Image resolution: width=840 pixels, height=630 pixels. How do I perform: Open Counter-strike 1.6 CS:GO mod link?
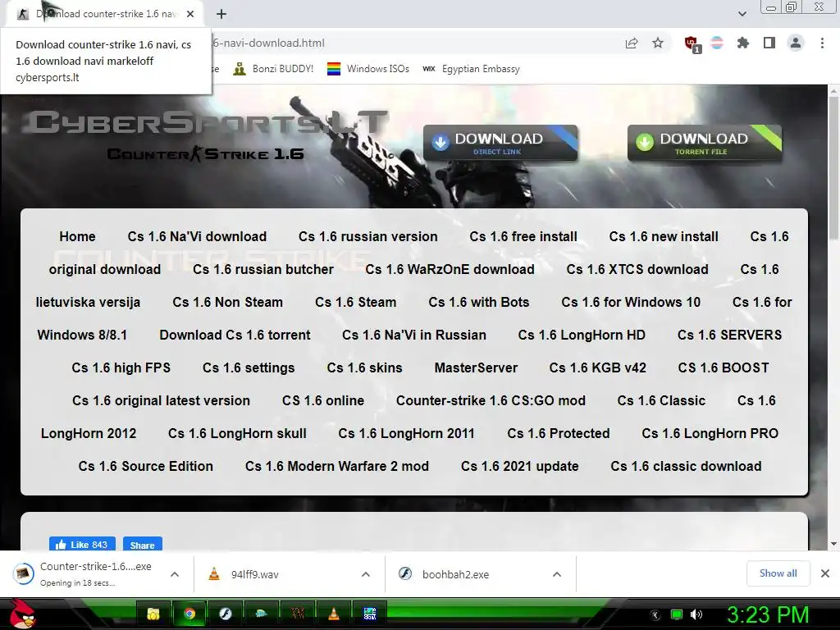[x=491, y=400]
